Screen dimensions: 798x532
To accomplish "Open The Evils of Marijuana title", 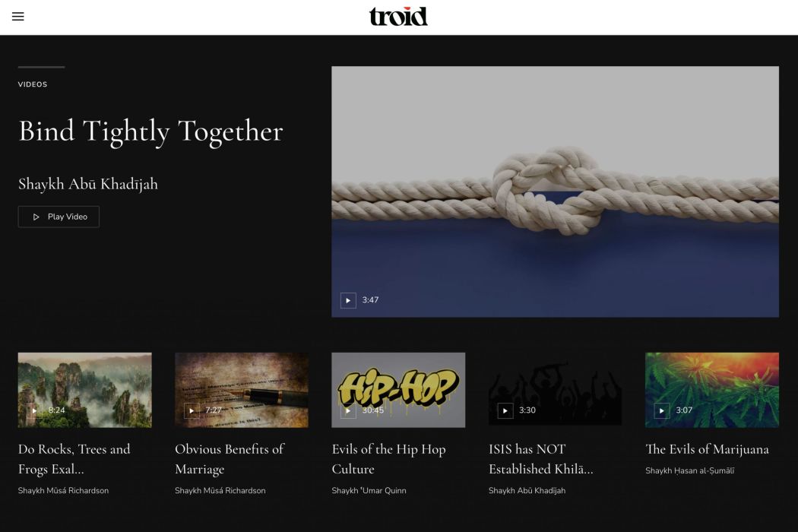I will (707, 449).
